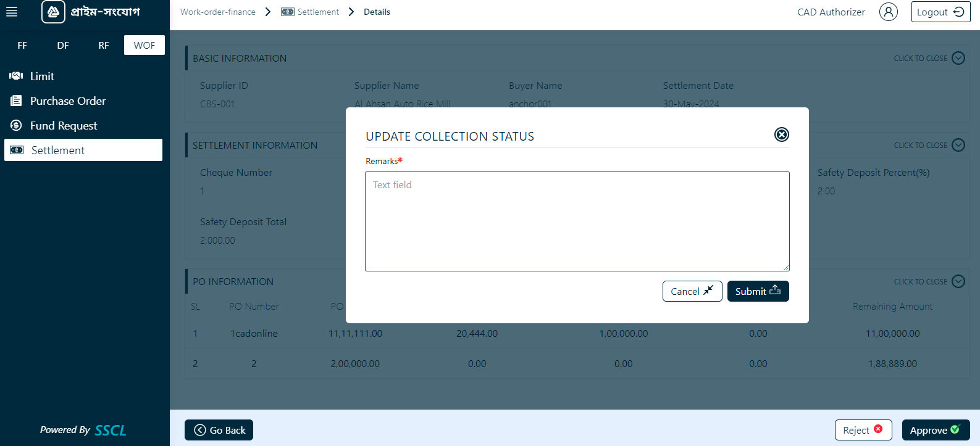
Task: Click the 2,00,000.00 amount cell
Action: [355, 363]
